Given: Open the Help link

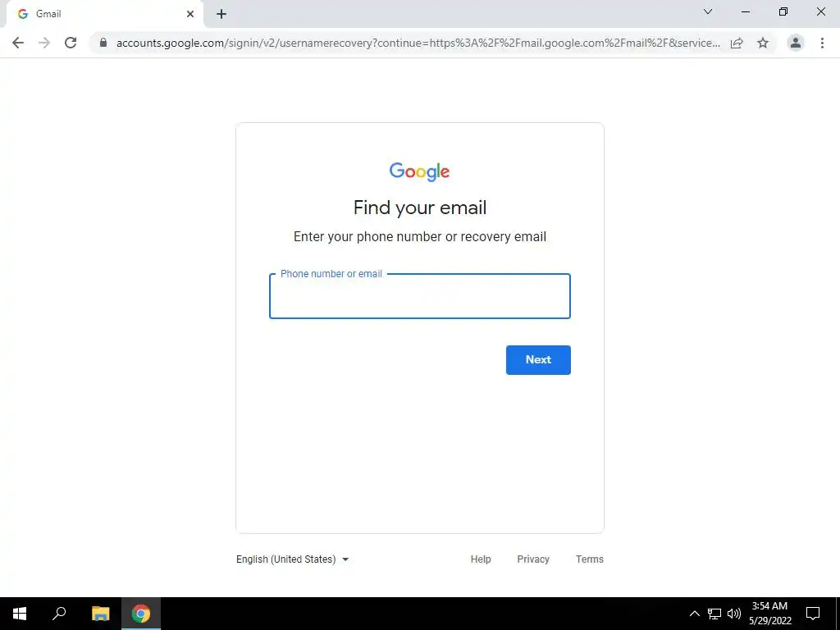Looking at the screenshot, I should [x=481, y=559].
